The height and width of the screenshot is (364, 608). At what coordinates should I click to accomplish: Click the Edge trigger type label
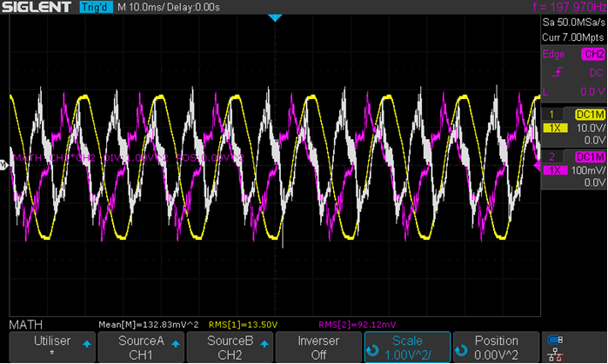click(x=553, y=54)
